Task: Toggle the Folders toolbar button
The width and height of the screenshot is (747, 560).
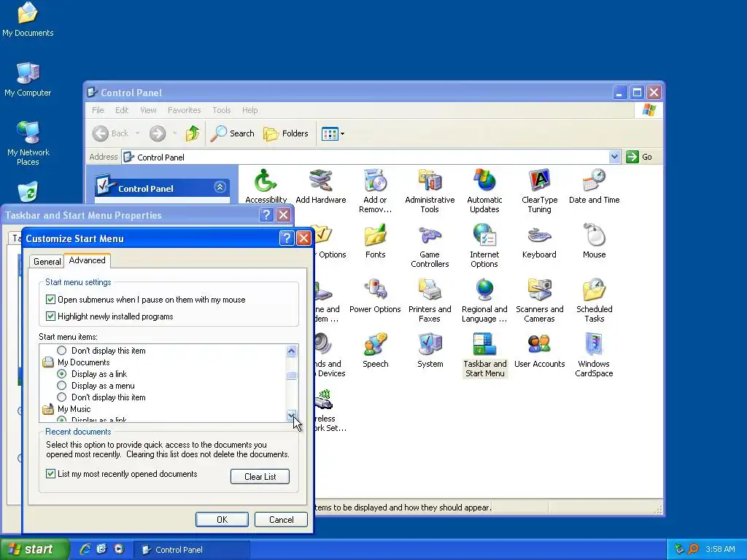Action: pyautogui.click(x=286, y=133)
